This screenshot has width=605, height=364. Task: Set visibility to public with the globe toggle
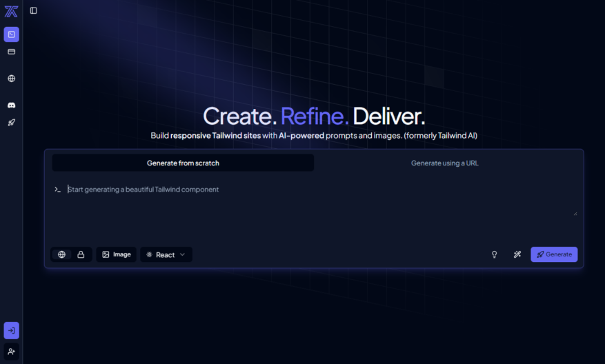(x=61, y=254)
